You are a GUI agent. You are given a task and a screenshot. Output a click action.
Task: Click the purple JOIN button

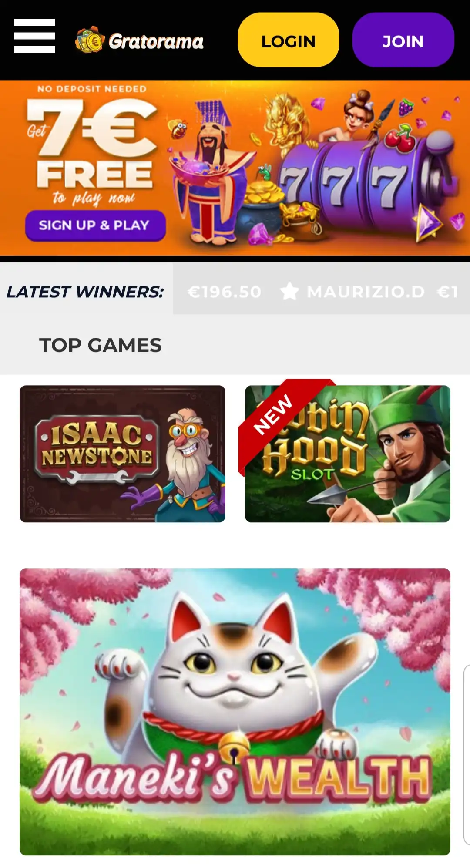click(x=403, y=40)
